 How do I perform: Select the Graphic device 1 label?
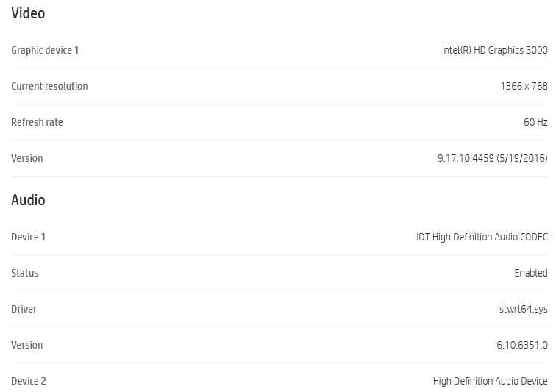45,50
